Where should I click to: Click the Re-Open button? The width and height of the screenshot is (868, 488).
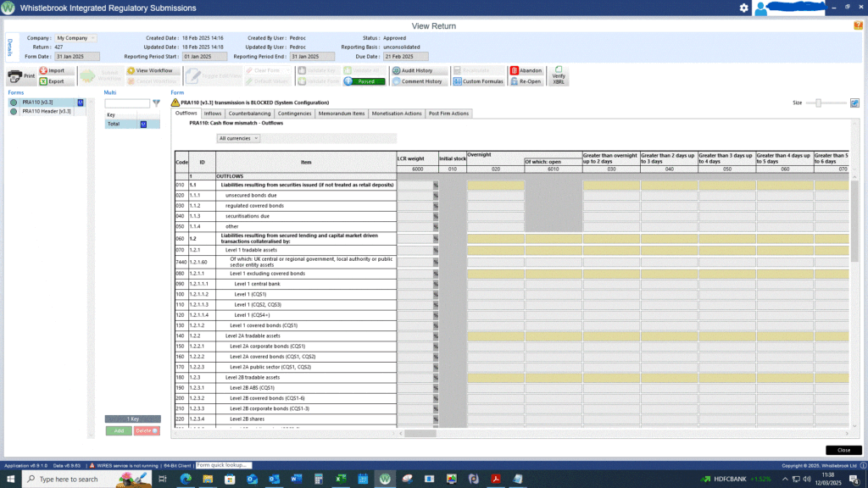514,81
